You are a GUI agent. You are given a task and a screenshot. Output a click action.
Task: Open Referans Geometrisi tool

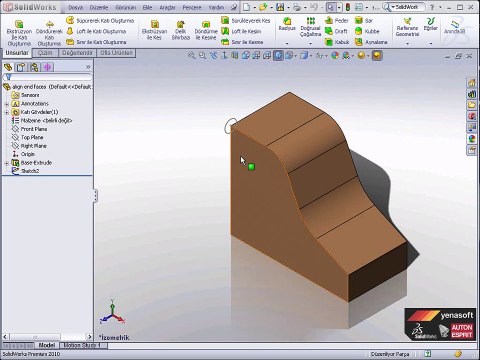pyautogui.click(x=407, y=27)
